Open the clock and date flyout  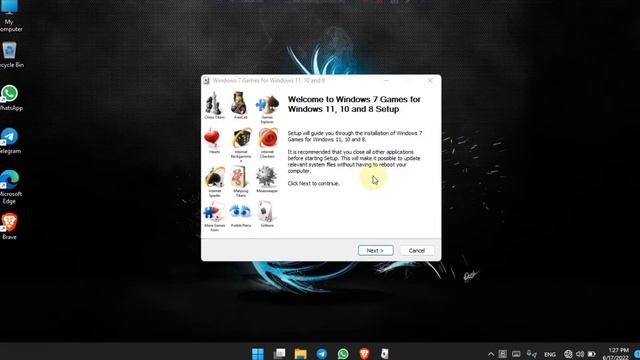pyautogui.click(x=616, y=354)
